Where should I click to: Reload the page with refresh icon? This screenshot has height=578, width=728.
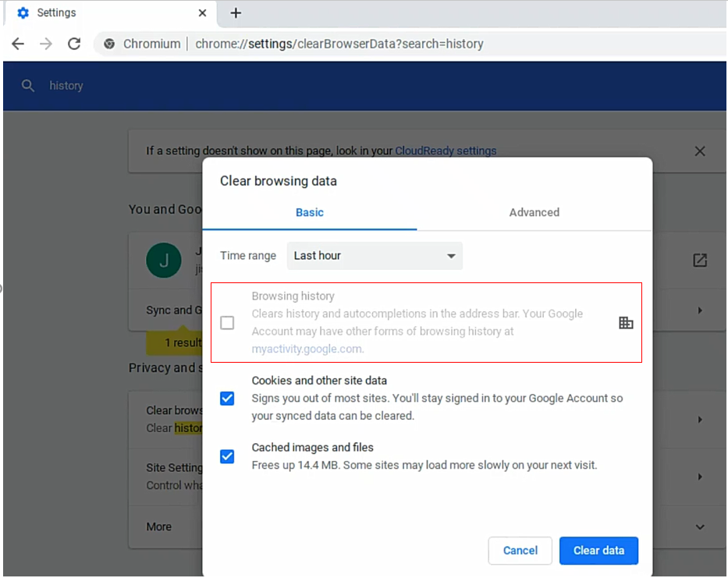pyautogui.click(x=74, y=44)
